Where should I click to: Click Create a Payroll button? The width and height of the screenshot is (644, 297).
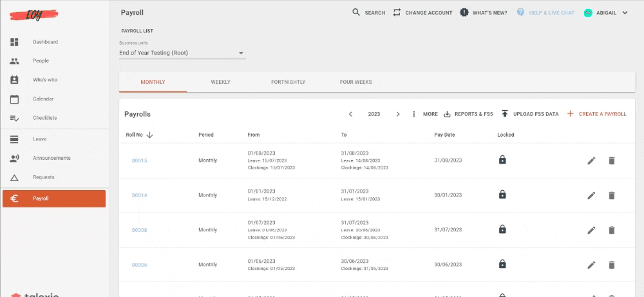point(597,114)
